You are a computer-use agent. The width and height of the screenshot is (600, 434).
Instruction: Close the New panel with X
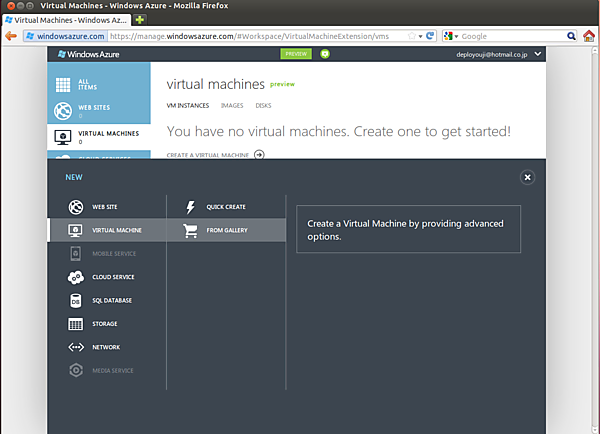coord(528,177)
